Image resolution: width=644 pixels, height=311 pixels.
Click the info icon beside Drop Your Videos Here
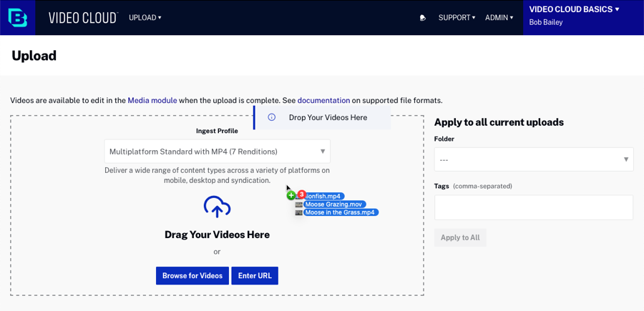pos(271,117)
